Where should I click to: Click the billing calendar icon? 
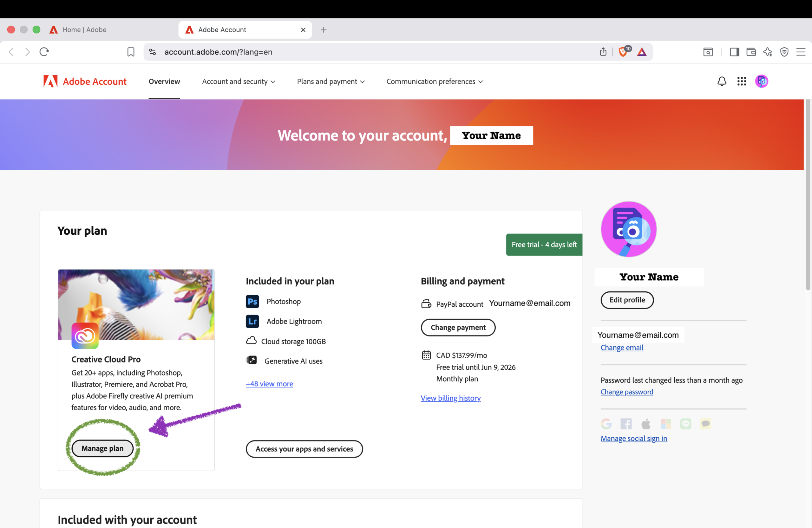click(x=426, y=355)
